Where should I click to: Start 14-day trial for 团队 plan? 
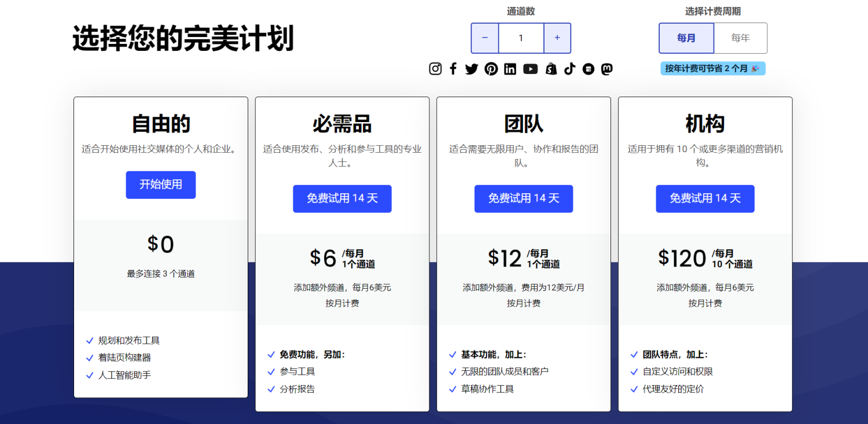524,198
